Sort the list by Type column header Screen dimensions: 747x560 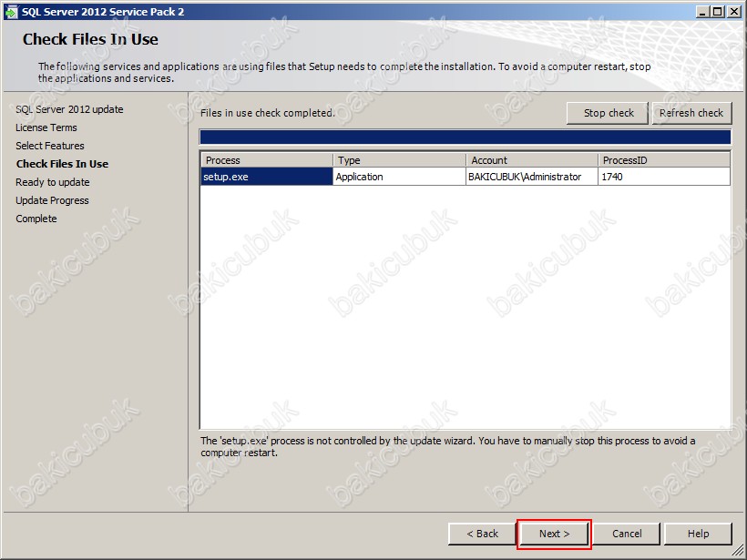(x=399, y=160)
